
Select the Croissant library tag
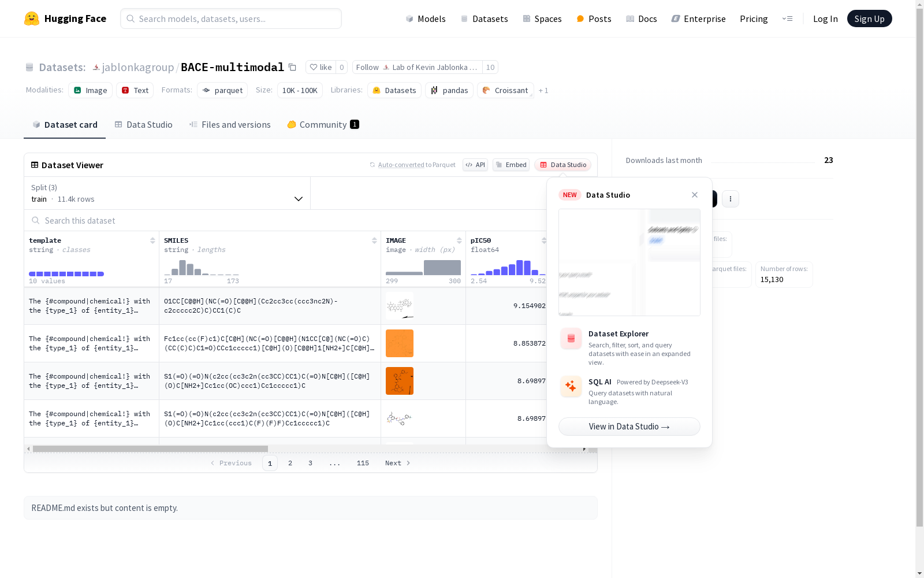(505, 90)
